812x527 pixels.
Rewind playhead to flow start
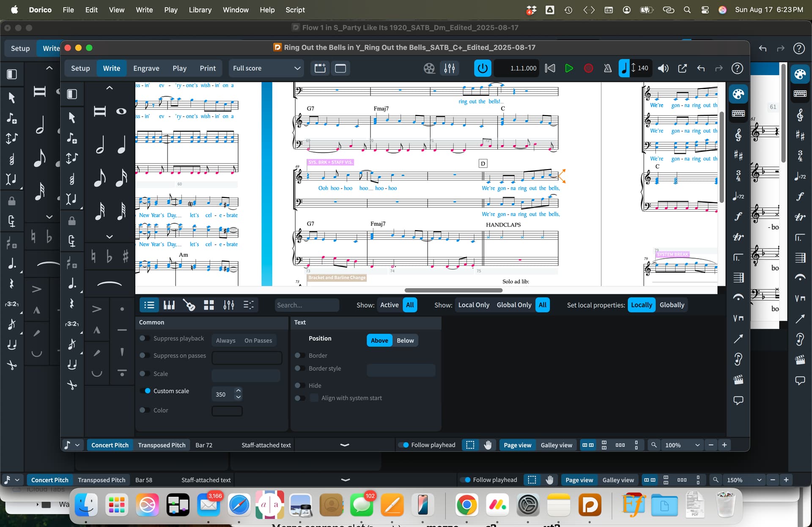(x=550, y=68)
